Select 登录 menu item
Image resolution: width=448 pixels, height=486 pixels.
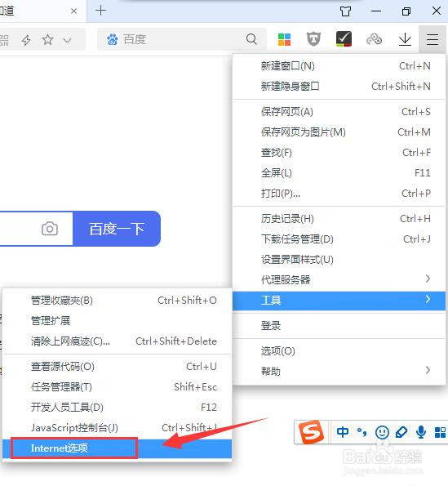(x=339, y=326)
